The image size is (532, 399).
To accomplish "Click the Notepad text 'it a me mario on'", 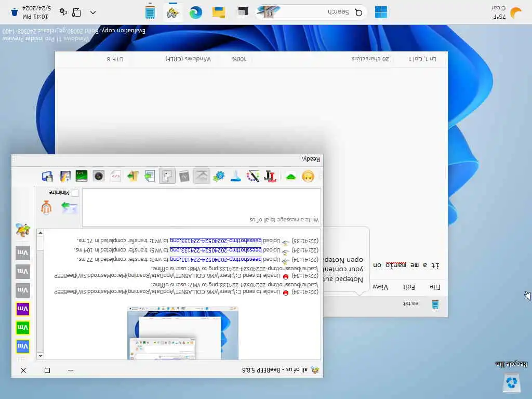I will (406, 265).
